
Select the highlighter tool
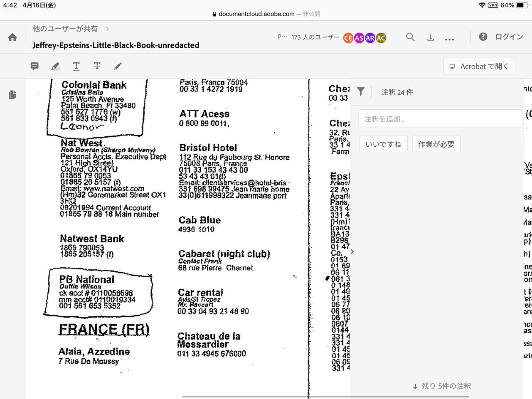[x=55, y=66]
